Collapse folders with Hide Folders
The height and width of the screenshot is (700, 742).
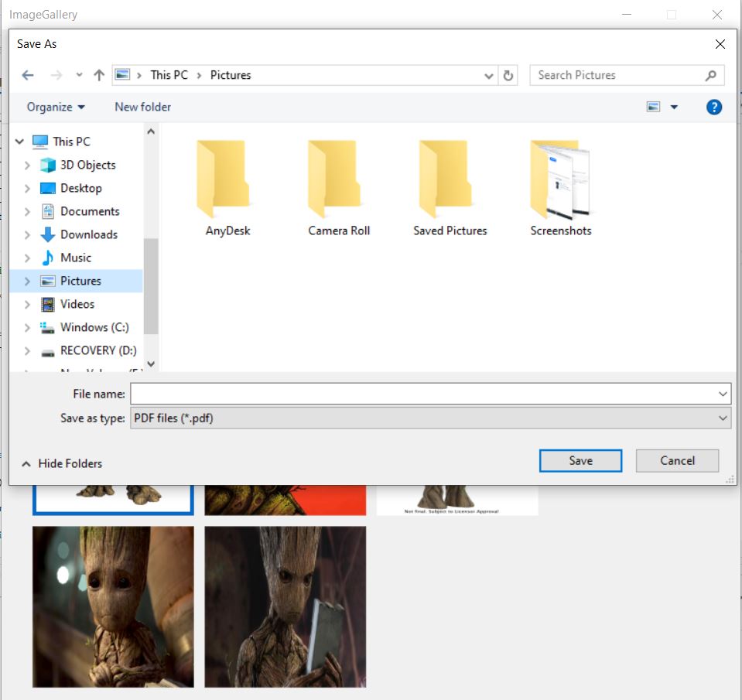pos(62,463)
